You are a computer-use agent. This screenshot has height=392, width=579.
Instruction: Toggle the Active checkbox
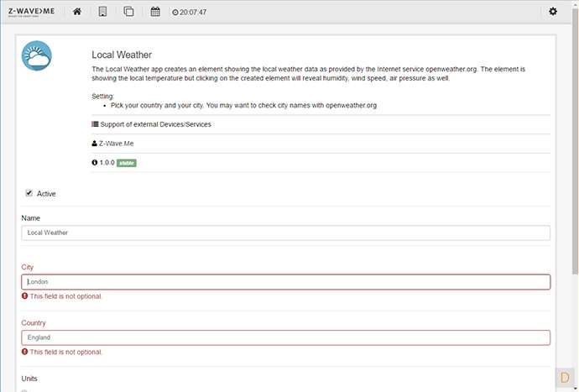[29, 193]
